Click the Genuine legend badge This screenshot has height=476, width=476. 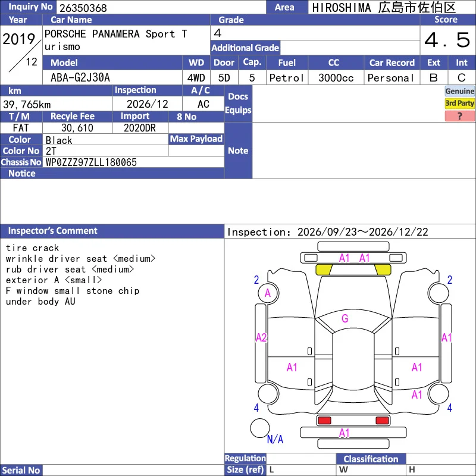click(459, 91)
